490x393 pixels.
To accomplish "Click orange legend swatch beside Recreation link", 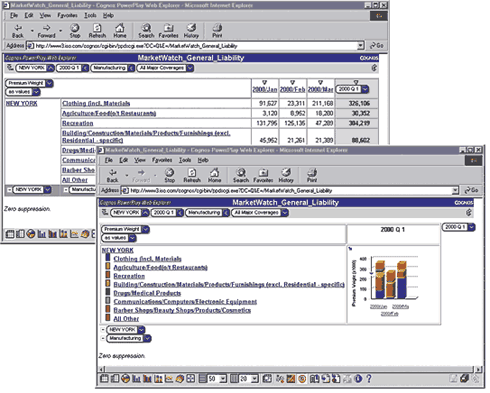I will 108,275.
